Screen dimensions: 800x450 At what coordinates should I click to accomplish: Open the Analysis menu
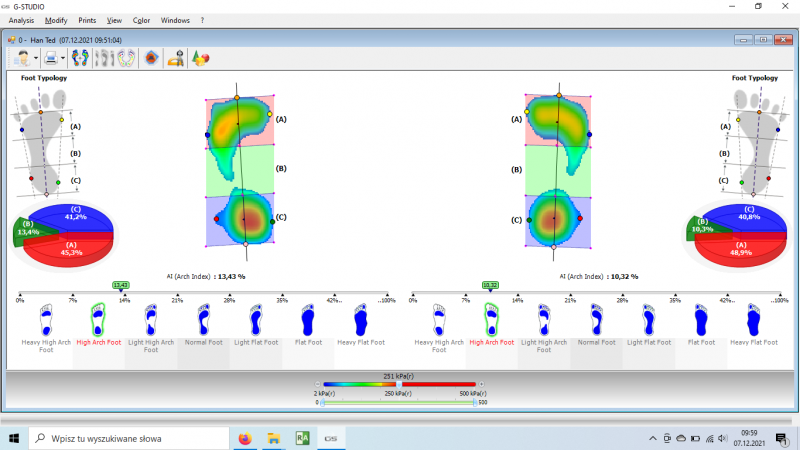[21, 20]
